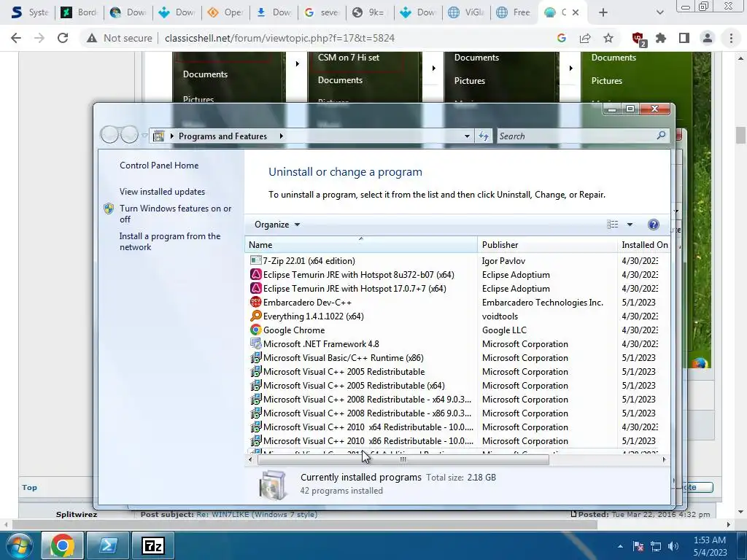Screen dimensions: 747x560
Task: Open Control Panel Home link
Action: [159, 166]
